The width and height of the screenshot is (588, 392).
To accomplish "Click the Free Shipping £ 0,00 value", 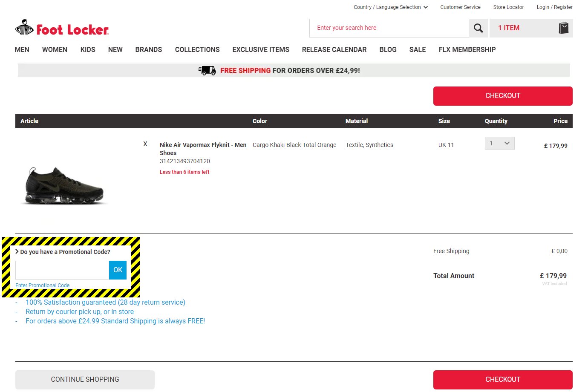I will click(x=559, y=251).
